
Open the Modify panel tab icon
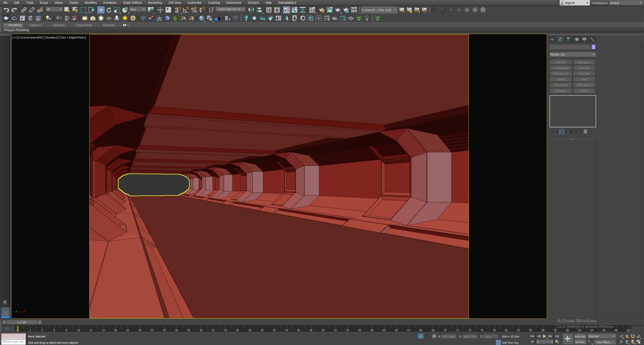coord(560,39)
